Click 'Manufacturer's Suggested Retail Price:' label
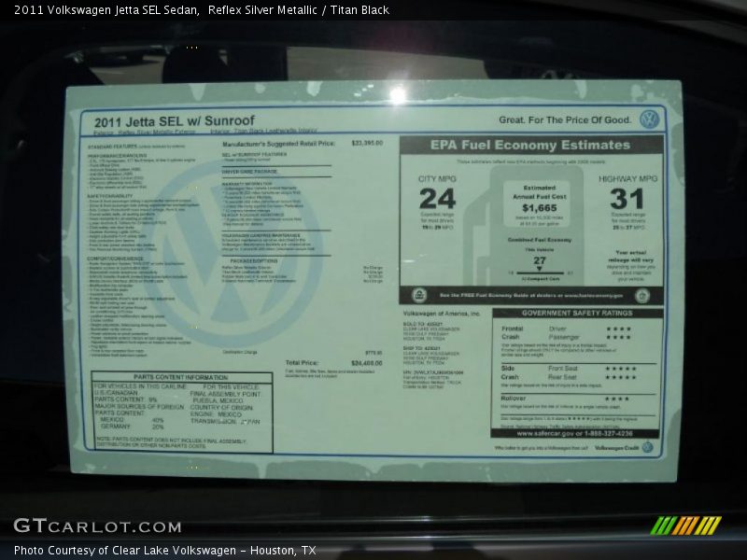This screenshot has width=747, height=560. pyautogui.click(x=278, y=144)
